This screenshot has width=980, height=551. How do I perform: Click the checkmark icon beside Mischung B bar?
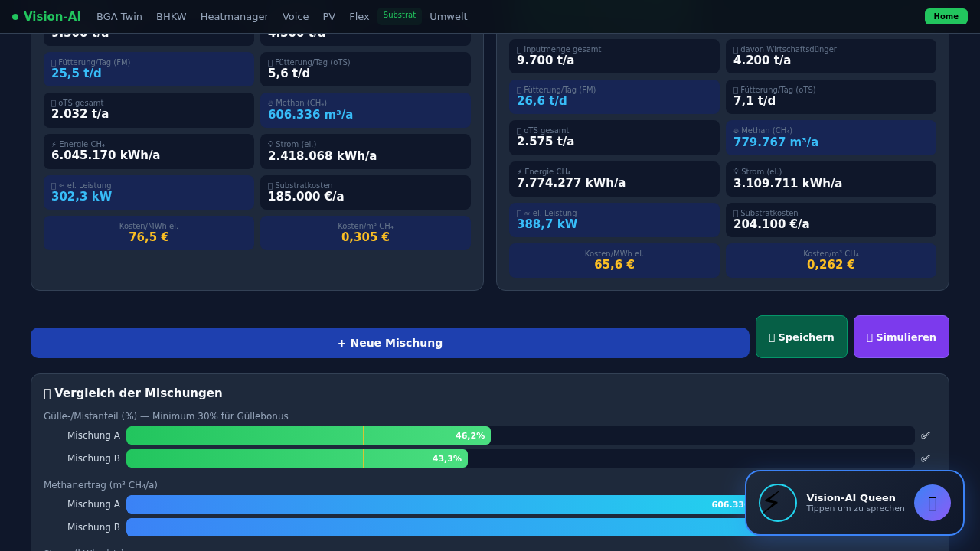(x=925, y=458)
